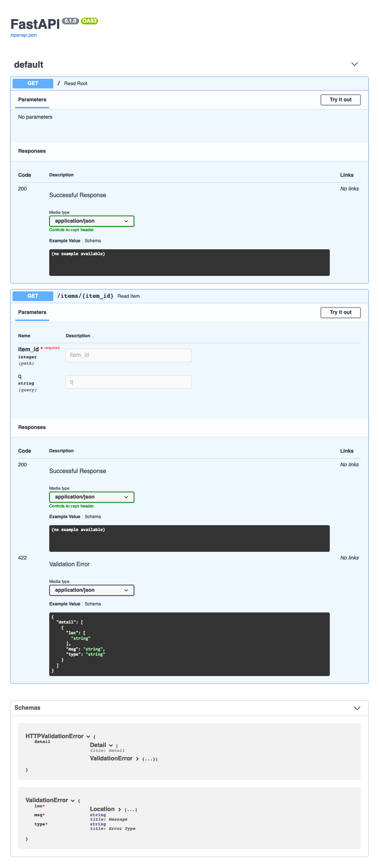Collapse the ValidationError schema chevron
Viewport: 379px width, 868px height.
click(73, 800)
